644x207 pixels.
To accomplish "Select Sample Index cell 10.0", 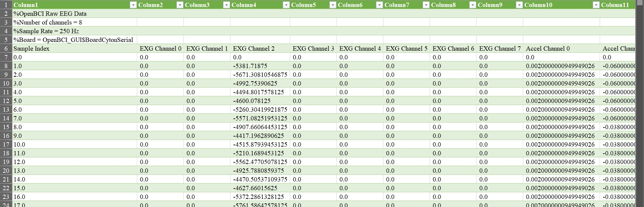I will click(x=74, y=145).
